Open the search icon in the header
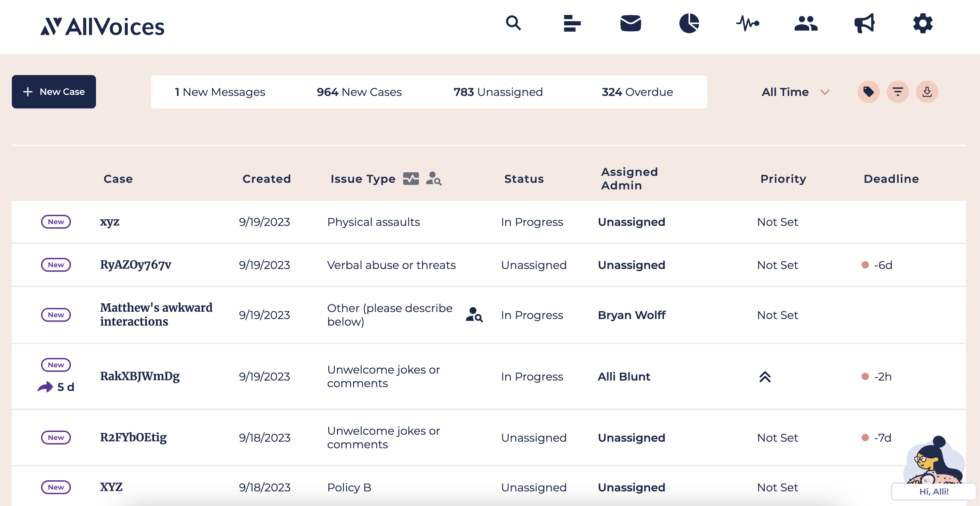The height and width of the screenshot is (506, 980). click(x=514, y=24)
